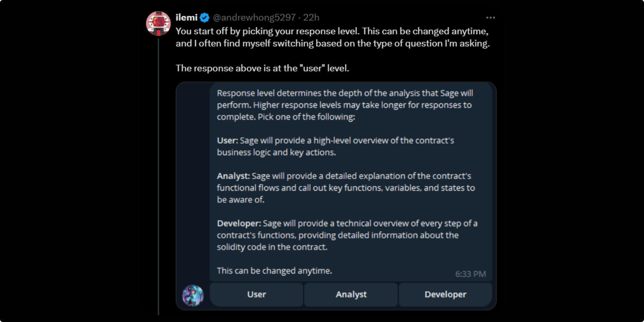Viewport: 644px width, 322px height.
Task: Click ilemi's profile avatar
Action: tap(158, 23)
